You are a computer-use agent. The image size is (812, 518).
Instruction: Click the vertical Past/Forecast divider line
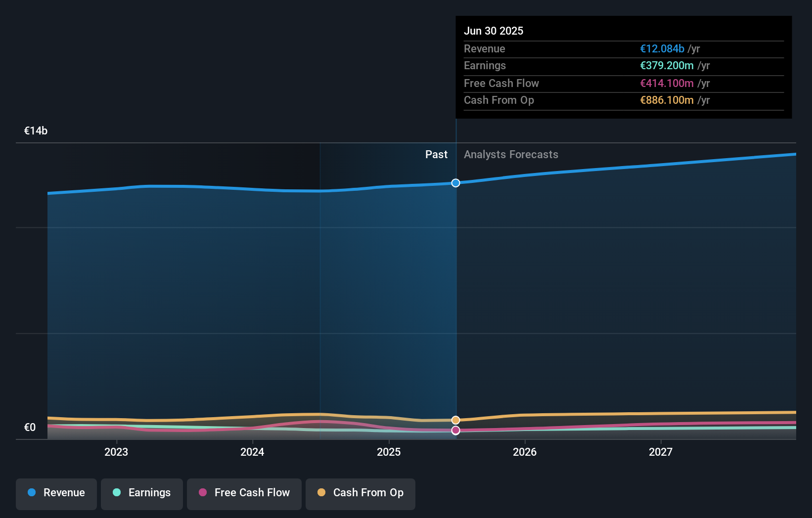point(455,297)
